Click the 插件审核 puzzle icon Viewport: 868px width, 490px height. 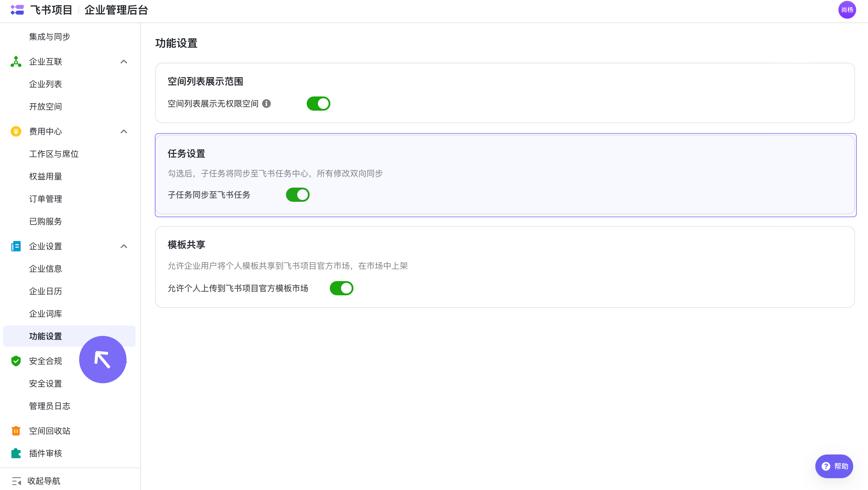point(16,453)
